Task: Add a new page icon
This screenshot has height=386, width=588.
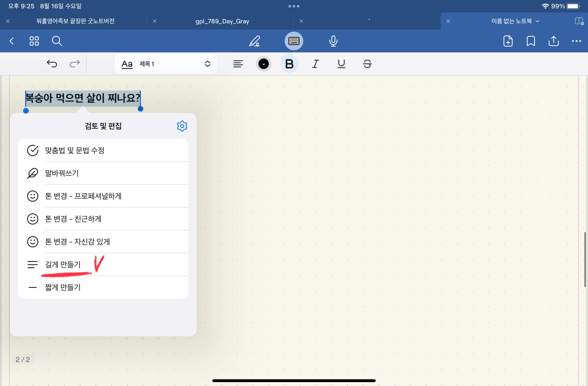Action: tap(508, 41)
